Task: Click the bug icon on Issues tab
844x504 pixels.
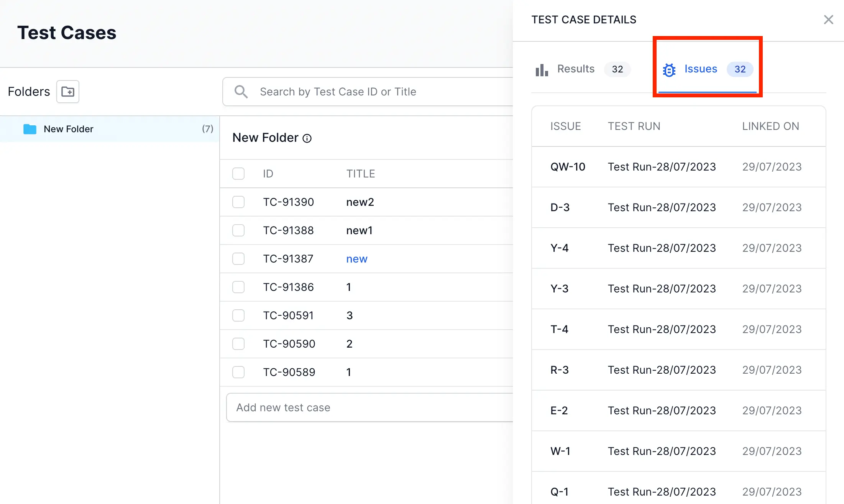Action: click(669, 70)
